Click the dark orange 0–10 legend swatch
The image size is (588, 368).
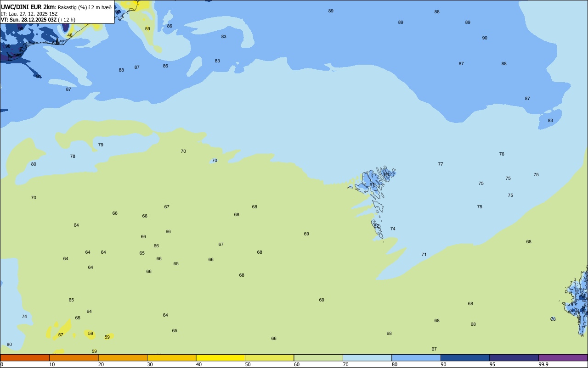25,357
